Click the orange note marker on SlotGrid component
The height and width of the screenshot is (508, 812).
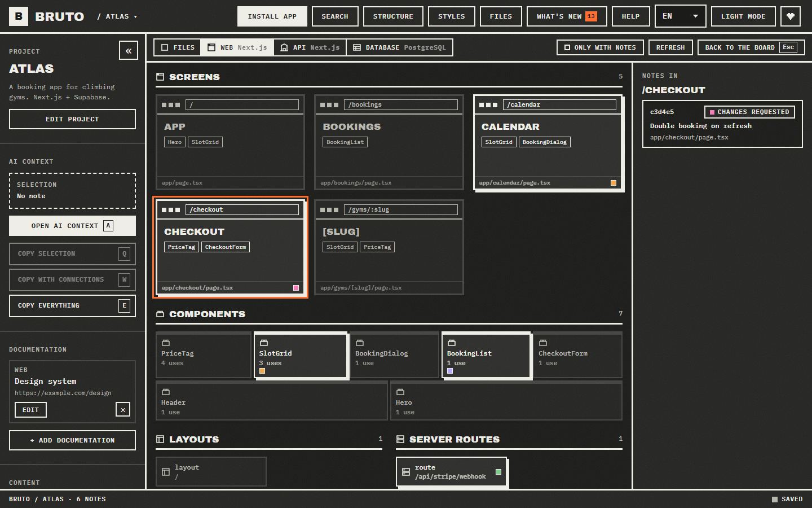tap(262, 371)
